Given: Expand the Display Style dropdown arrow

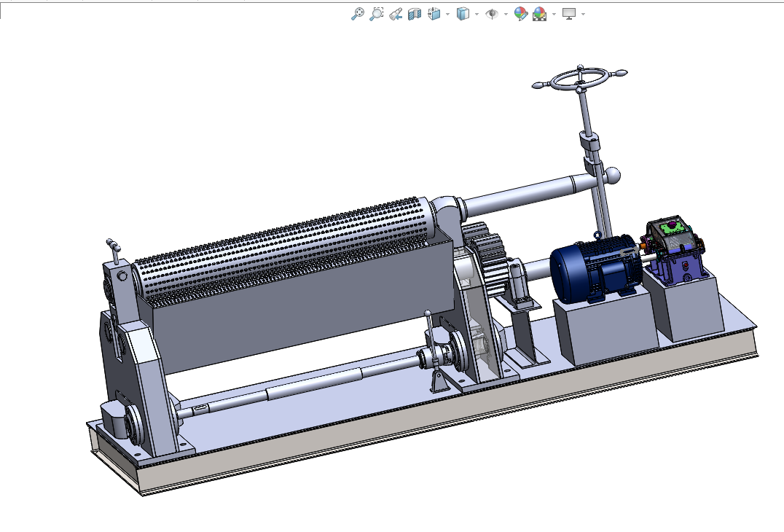Looking at the screenshot, I should point(477,14).
